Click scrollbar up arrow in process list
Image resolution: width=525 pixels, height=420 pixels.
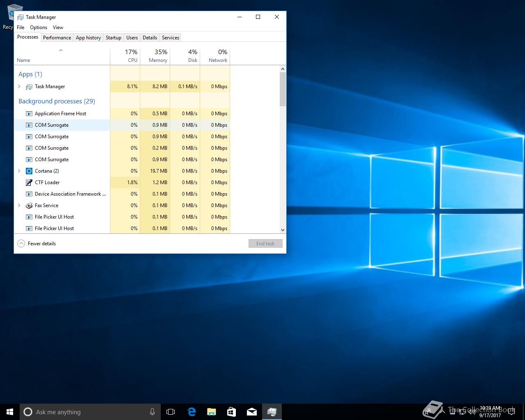pyautogui.click(x=283, y=69)
